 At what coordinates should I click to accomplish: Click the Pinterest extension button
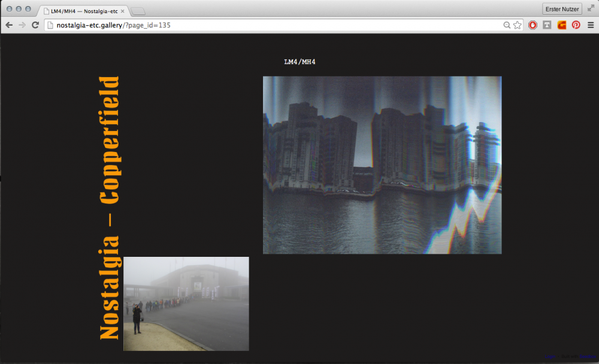576,25
